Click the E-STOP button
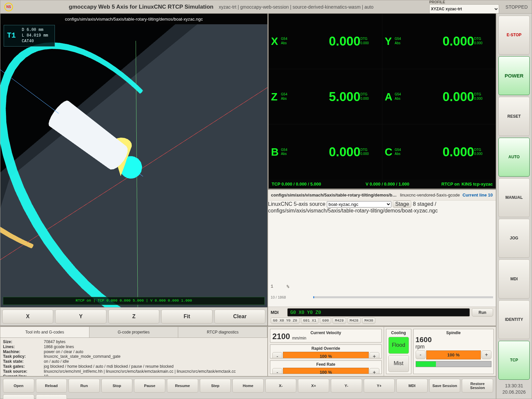Viewport: 532px width, 399px height. (x=514, y=35)
